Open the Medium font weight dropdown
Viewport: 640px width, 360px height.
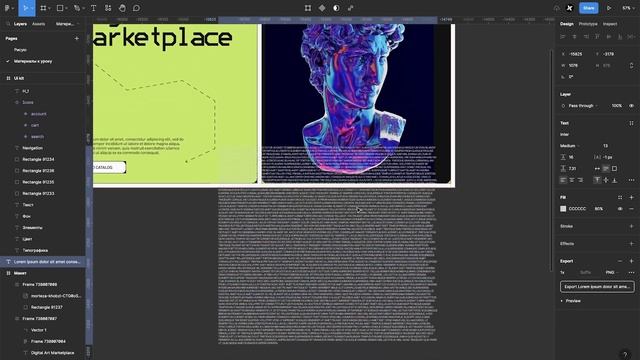pos(569,146)
